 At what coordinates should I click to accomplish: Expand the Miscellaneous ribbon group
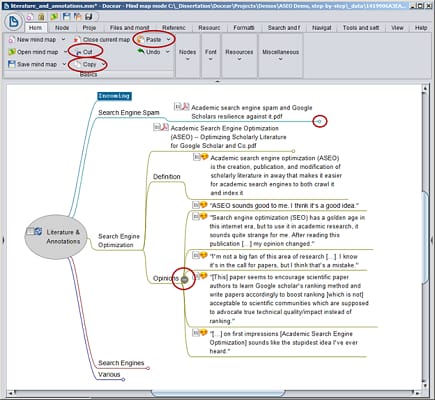click(280, 55)
